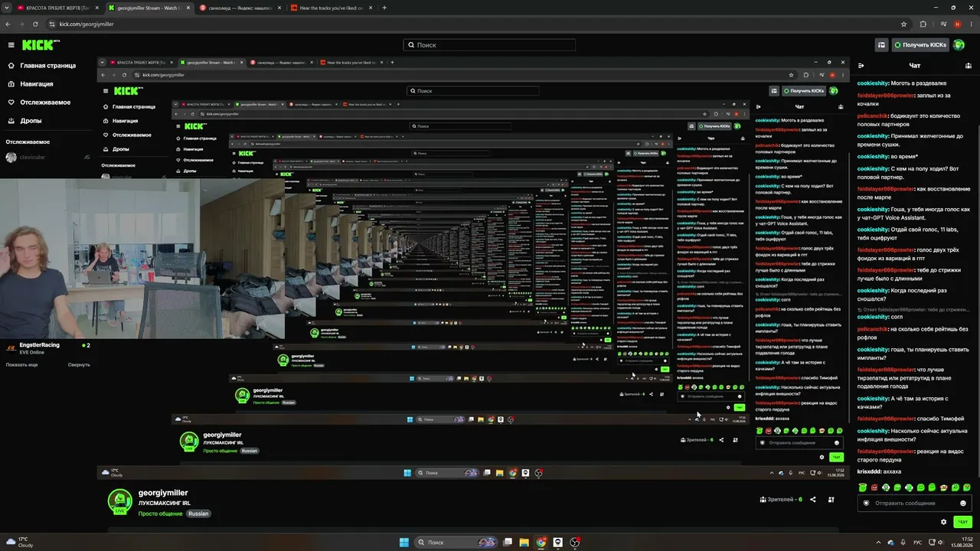Collapse the chat panel with the arrow icon
The image size is (980, 551).
click(861, 66)
